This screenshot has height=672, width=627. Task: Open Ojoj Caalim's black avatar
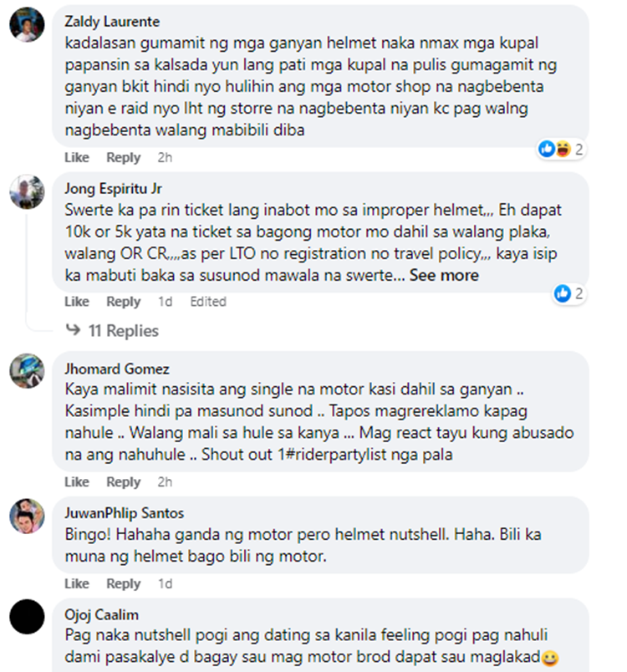(27, 617)
